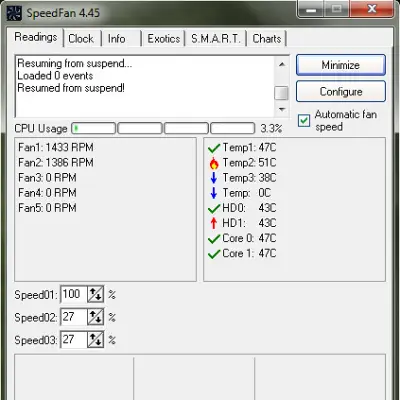Click the second CPU Usage core bar
The width and height of the screenshot is (400, 400).
(x=140, y=128)
